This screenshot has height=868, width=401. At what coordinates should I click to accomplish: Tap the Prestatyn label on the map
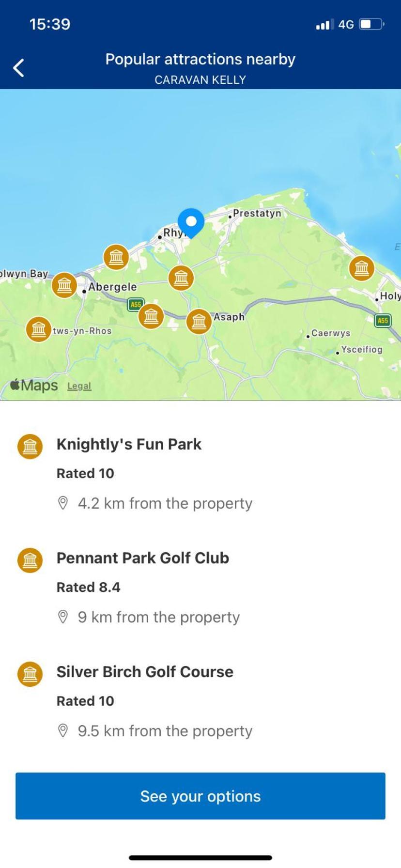click(x=257, y=213)
